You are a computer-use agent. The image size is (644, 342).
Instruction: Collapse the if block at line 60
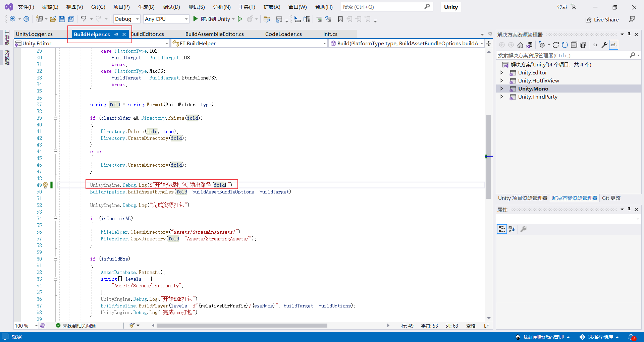(55, 259)
